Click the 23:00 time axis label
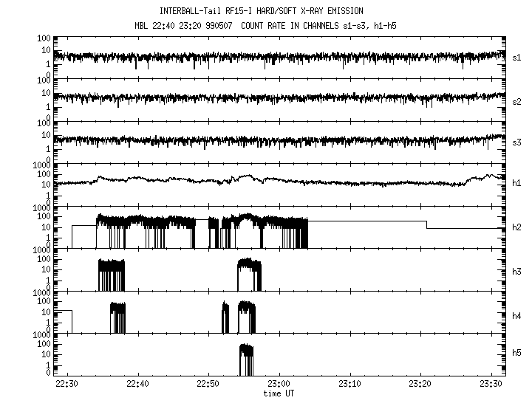This screenshot has height=406, width=532. pos(279,384)
